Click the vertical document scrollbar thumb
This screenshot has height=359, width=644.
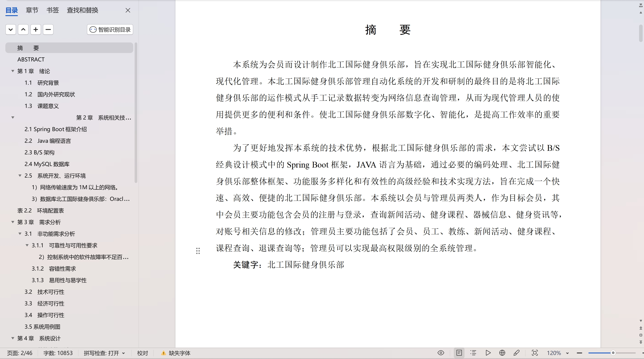point(641,34)
